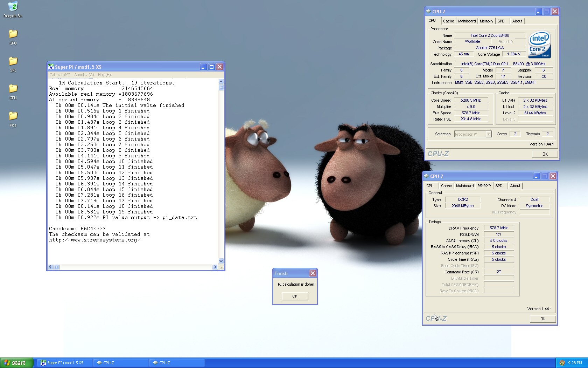The height and width of the screenshot is (368, 588).
Task: Click the Checksum line E6C4E337
Action: click(x=77, y=229)
